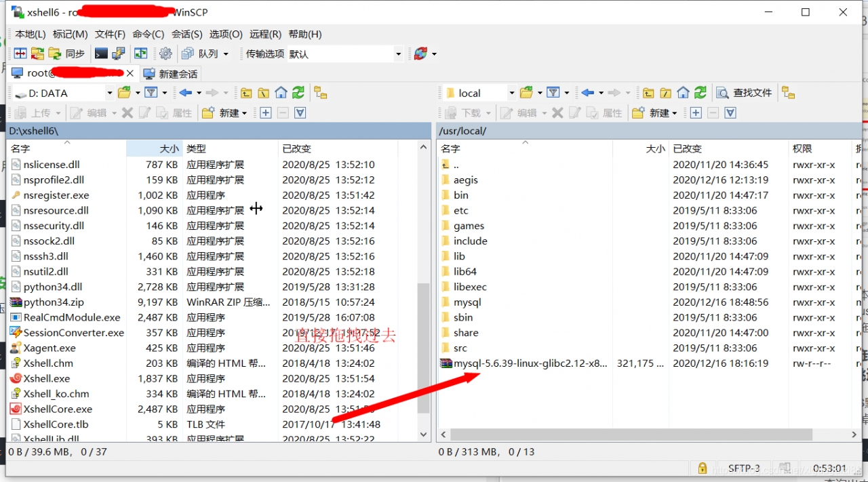Click root directory icon in /usr/local/ panel
This screenshot has height=482, width=868.
[666, 93]
